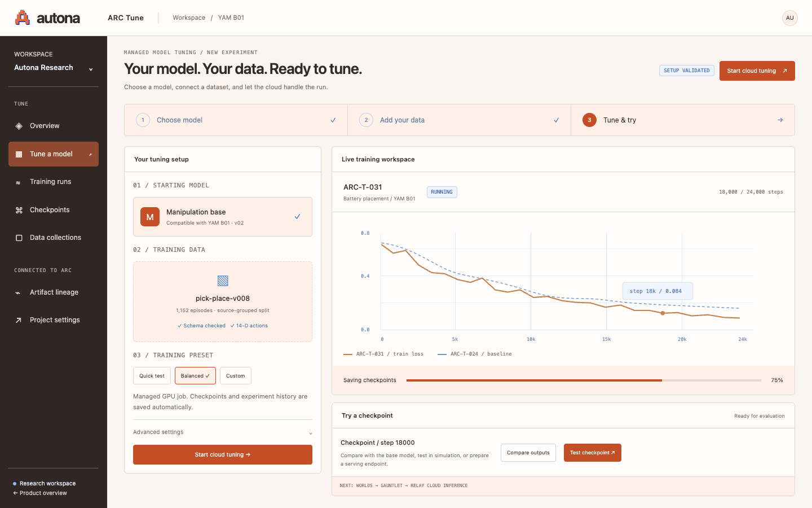Click the checkmark on Add your data step
The height and width of the screenshot is (508, 812).
(x=557, y=120)
